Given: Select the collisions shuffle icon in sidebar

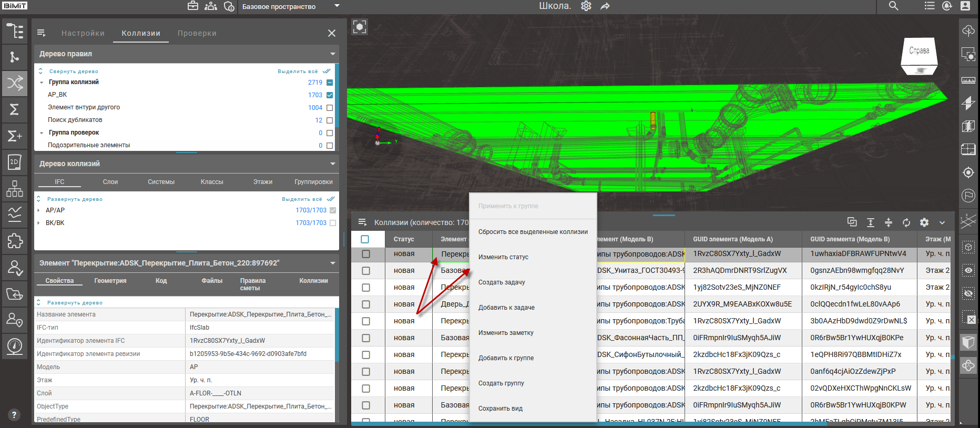Looking at the screenshot, I should click(x=15, y=83).
